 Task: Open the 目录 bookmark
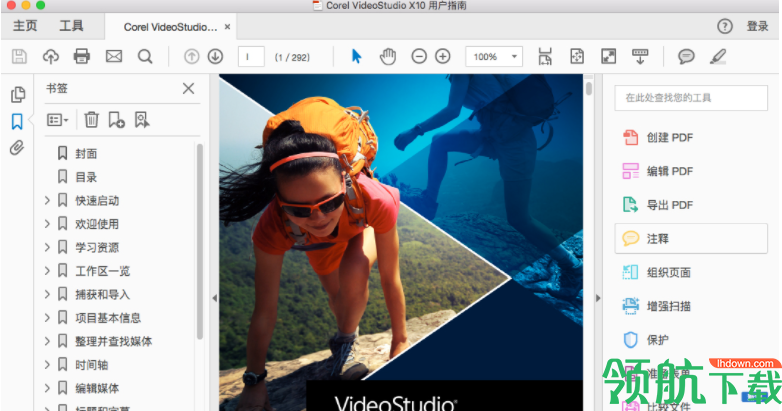tap(86, 177)
